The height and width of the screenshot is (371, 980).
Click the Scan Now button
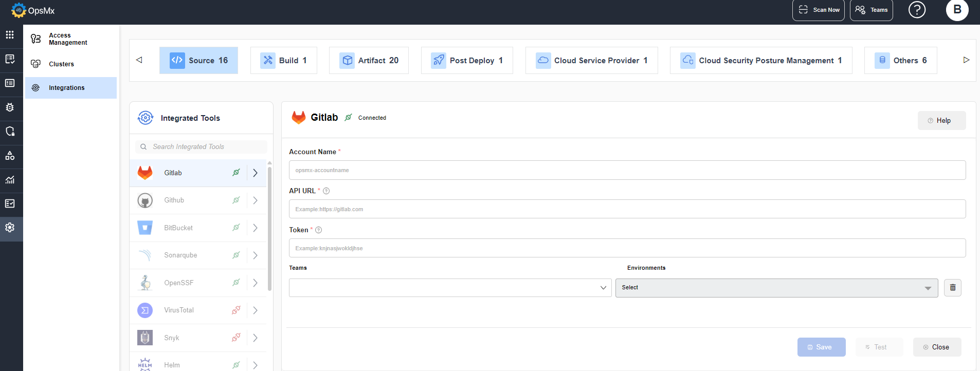tap(818, 10)
